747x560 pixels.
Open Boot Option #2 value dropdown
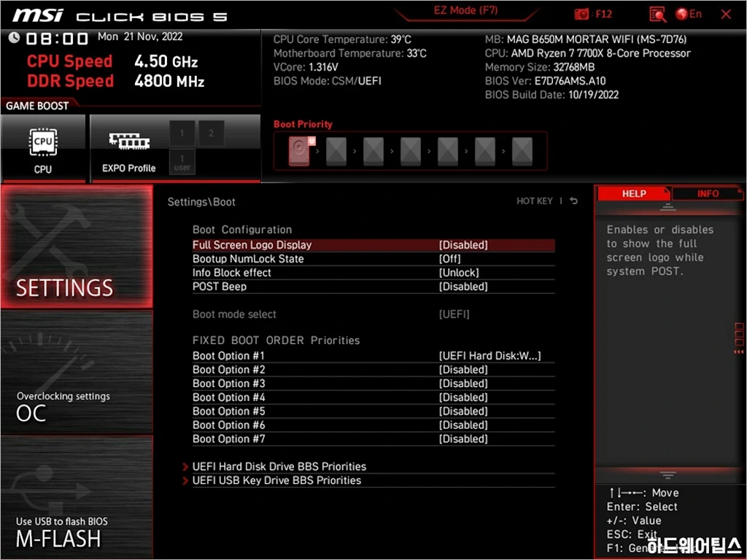tap(463, 370)
